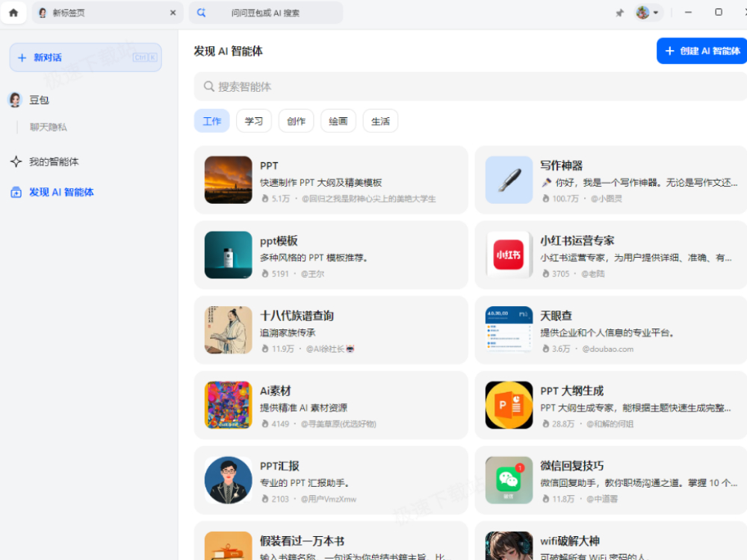Click the 写作神器 title
The image size is (747, 560).
coord(561,166)
